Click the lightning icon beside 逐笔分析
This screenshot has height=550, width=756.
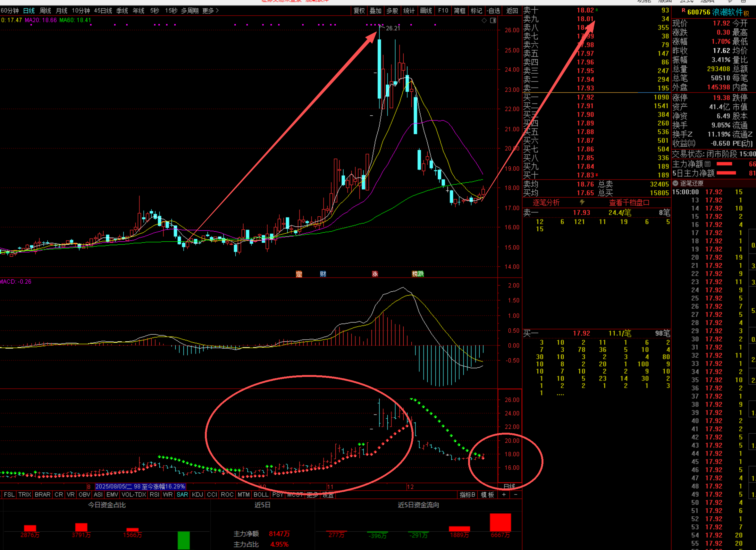point(582,202)
